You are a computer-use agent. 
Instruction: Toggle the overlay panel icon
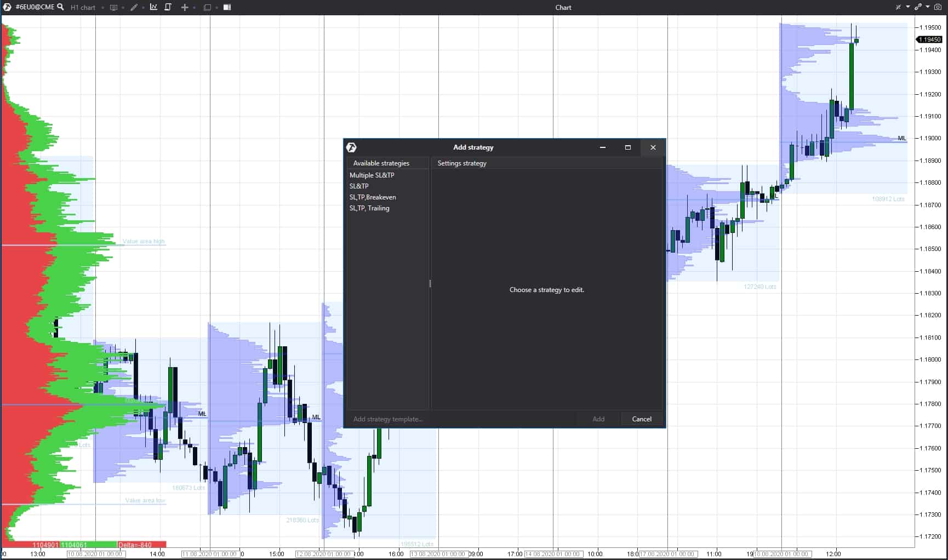[x=207, y=7]
